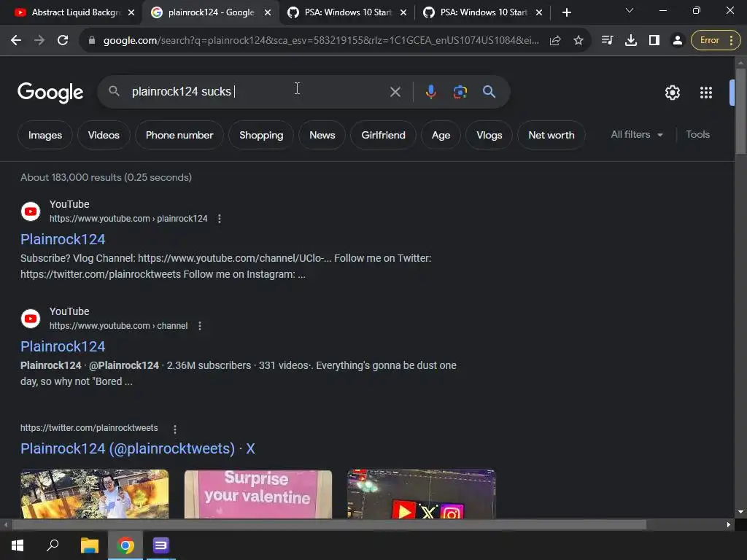Viewport: 747px width, 560px height.
Task: Select the Girlfriend filter chip
Action: [x=383, y=135]
